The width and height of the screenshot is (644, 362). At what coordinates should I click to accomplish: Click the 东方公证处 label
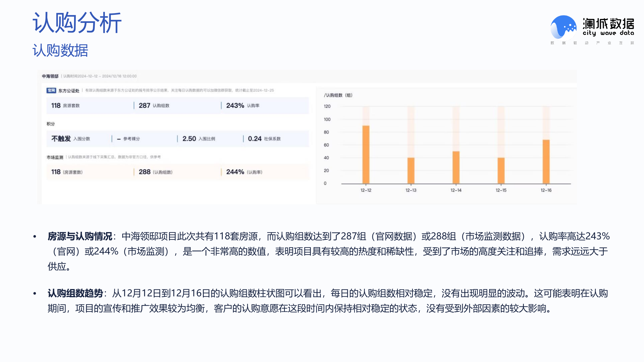tap(69, 90)
